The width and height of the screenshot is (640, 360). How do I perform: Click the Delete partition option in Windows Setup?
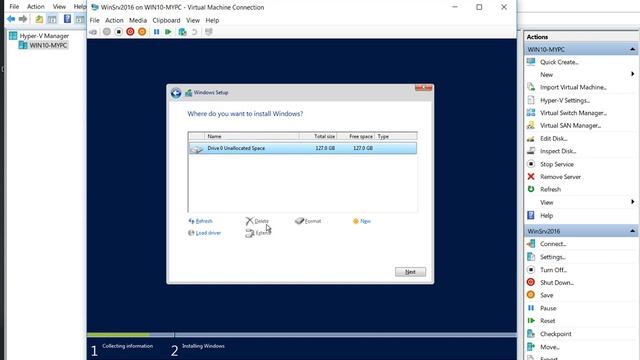coord(257,221)
